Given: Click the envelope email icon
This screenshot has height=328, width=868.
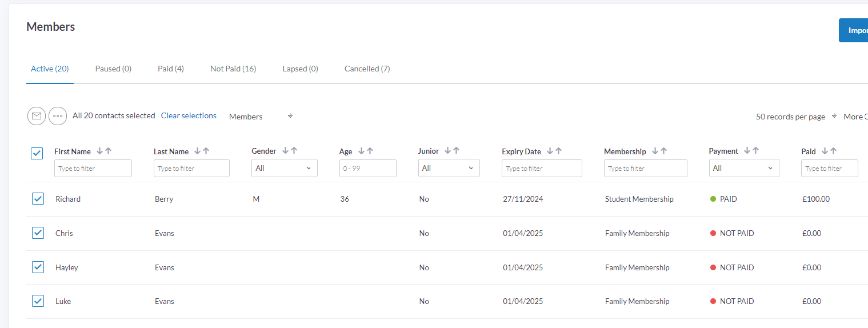Looking at the screenshot, I should (x=37, y=116).
